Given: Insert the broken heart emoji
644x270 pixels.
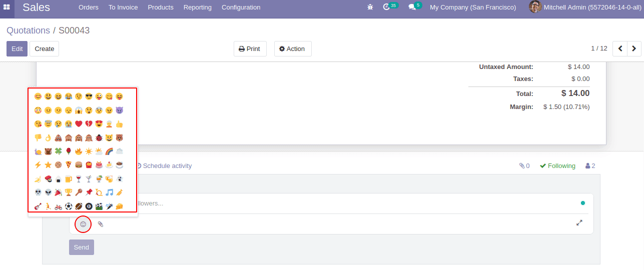Looking at the screenshot, I should 89,124.
